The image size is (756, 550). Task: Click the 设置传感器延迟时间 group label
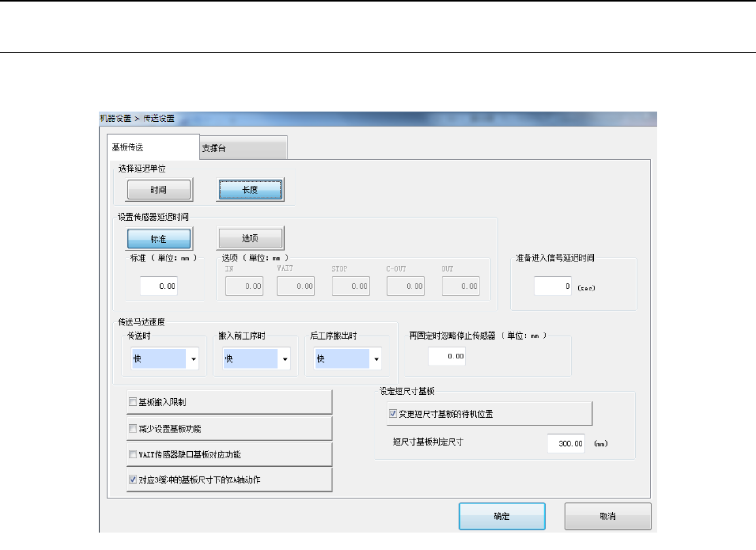tap(153, 217)
